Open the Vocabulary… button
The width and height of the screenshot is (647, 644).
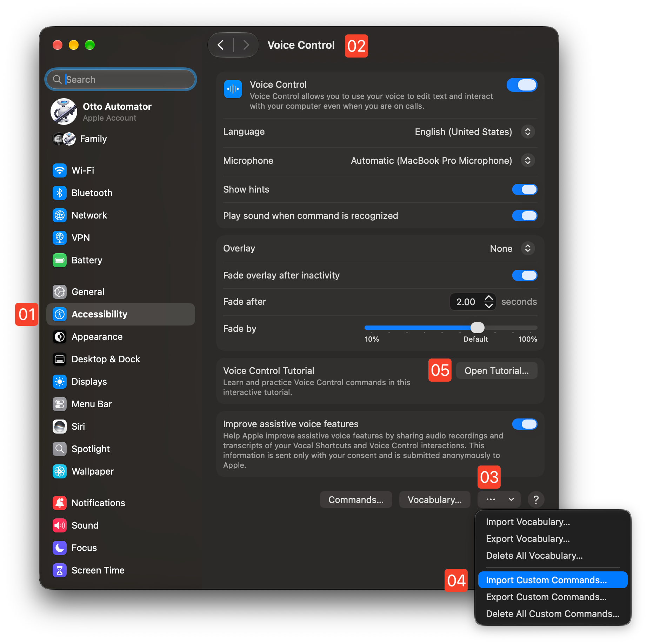coord(435,499)
